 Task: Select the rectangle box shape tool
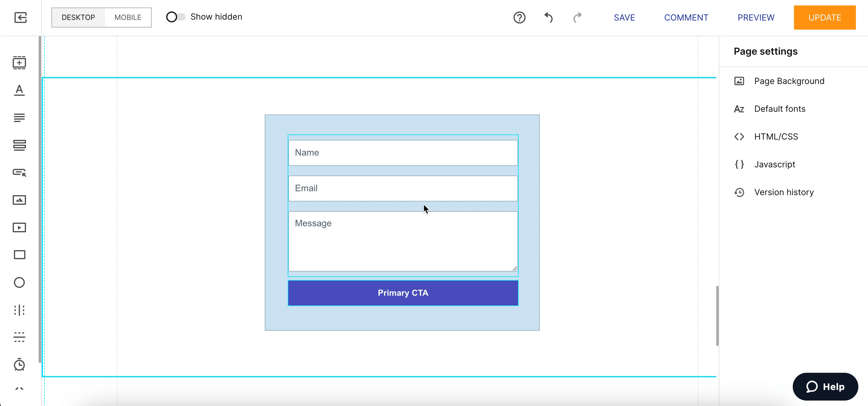(19, 255)
